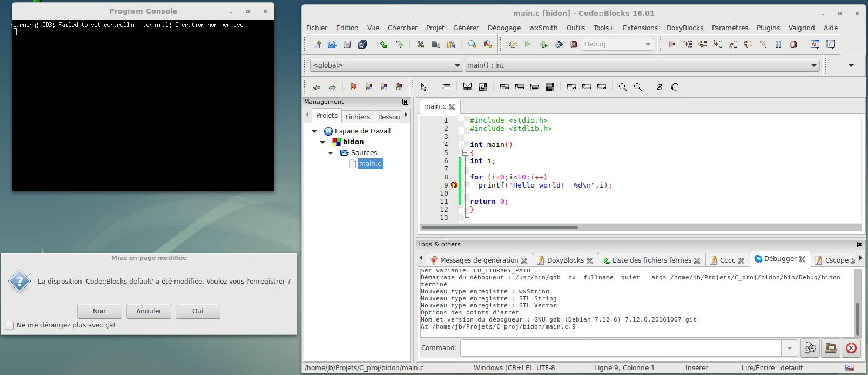Open the Debug build target dropdown
Image resolution: width=868 pixels, height=375 pixels.
coord(617,44)
